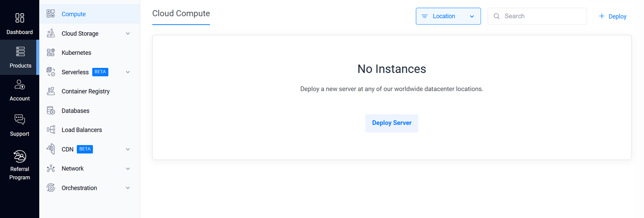The image size is (644, 218).
Task: Click the 'Deploy a new server' description text
Action: [392, 89]
